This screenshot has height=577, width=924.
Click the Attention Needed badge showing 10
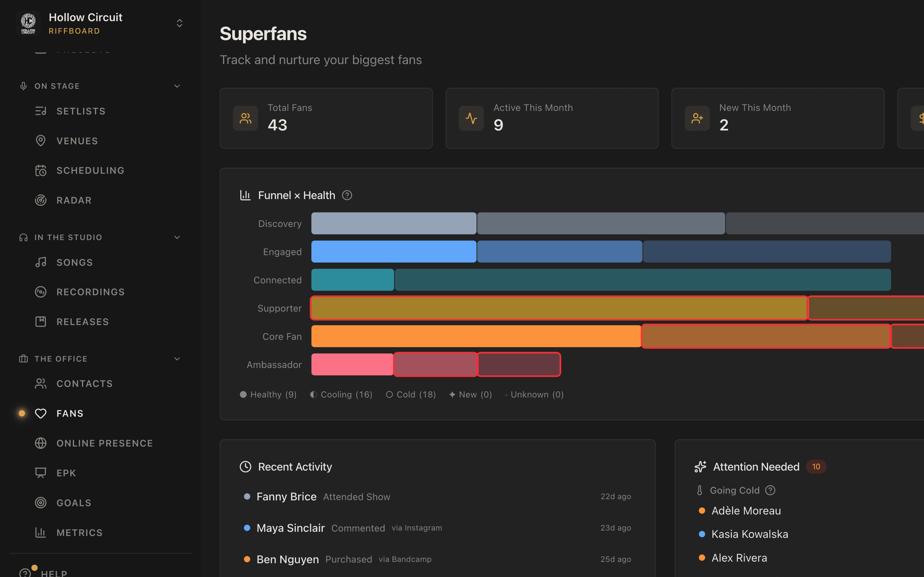[816, 466]
